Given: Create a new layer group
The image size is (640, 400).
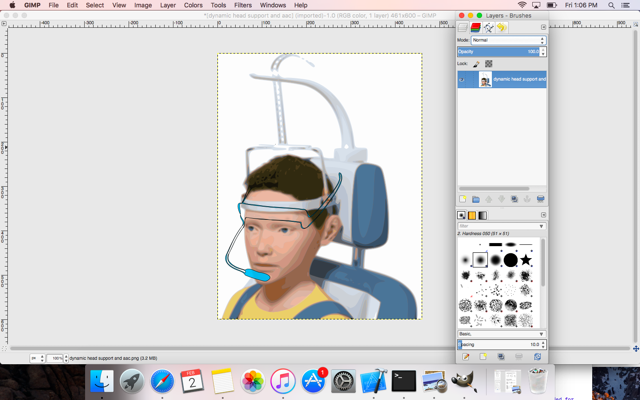Looking at the screenshot, I should 476,199.
